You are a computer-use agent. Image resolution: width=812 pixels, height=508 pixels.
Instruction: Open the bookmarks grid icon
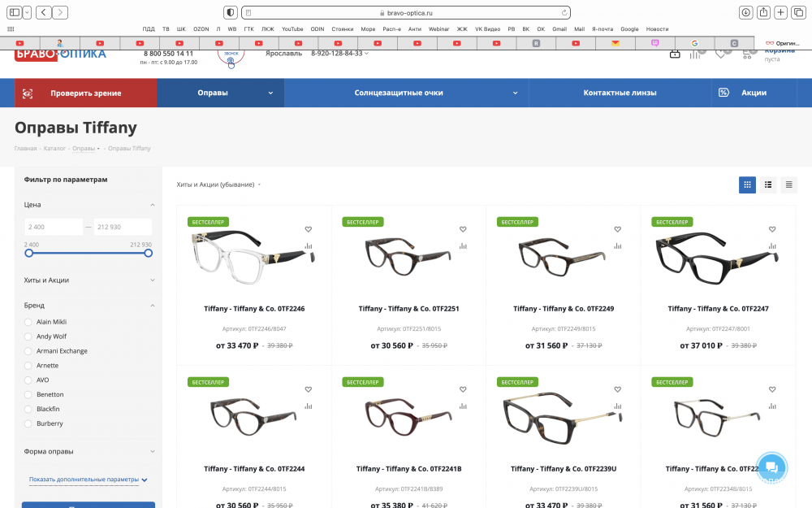click(11, 29)
